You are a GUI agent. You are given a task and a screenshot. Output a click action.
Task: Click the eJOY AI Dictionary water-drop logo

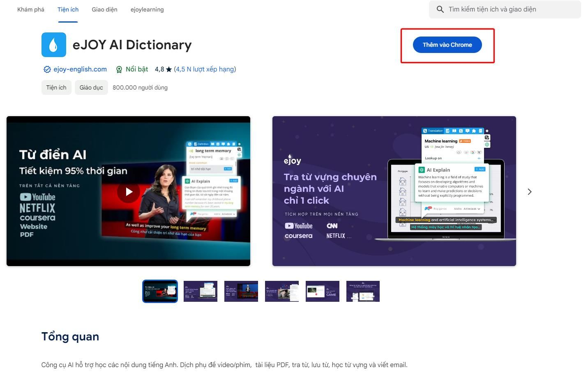coord(54,45)
